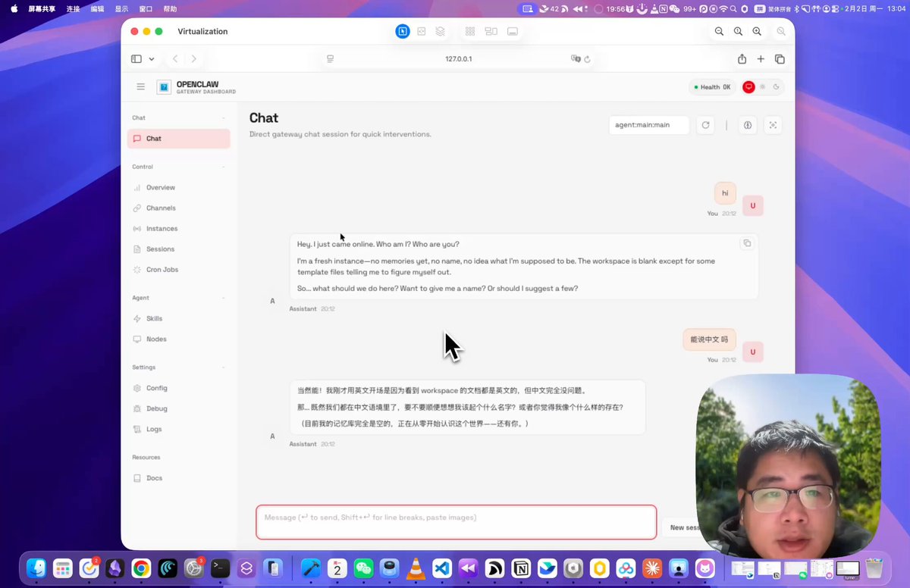Image resolution: width=910 pixels, height=588 pixels.
Task: Go forward in the browser
Action: [194, 59]
